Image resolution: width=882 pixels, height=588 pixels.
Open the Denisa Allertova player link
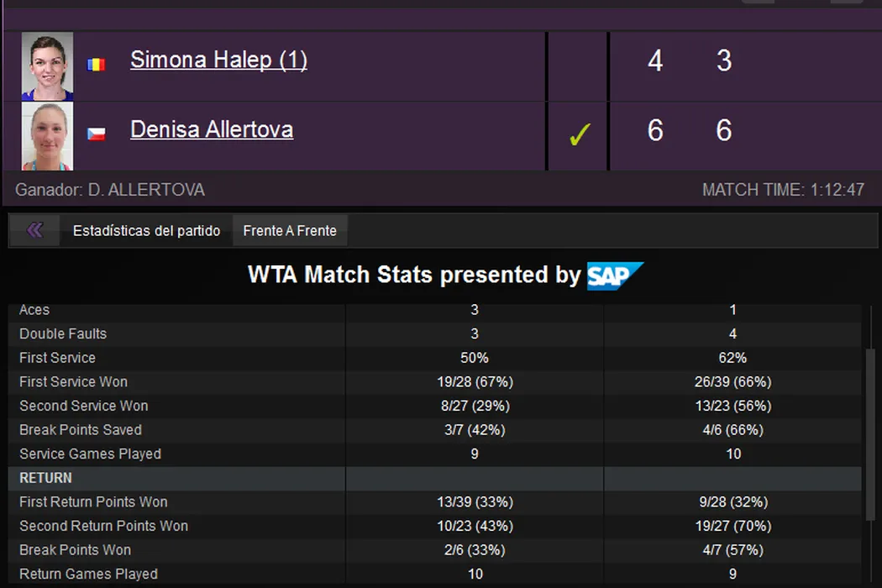pos(212,129)
